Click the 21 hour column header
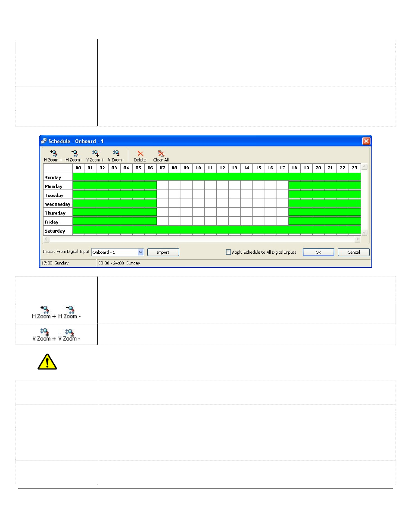The image size is (411, 532). tap(330, 168)
